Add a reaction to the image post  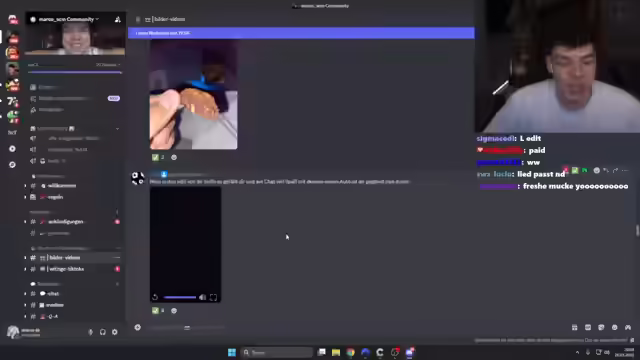point(174,157)
